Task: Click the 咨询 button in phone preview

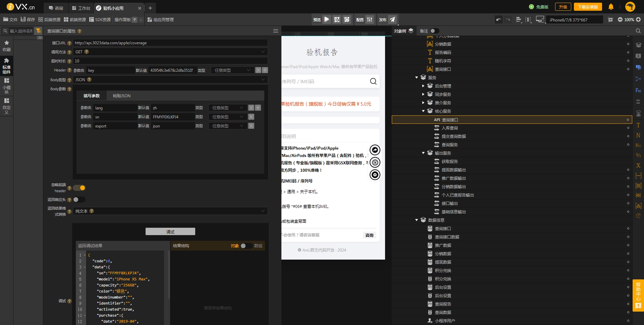Action: 369,235
